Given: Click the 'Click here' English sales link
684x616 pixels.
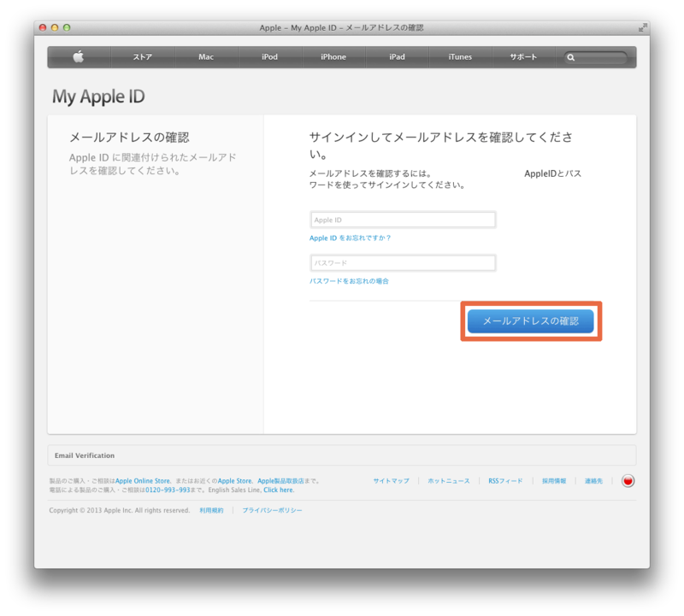Looking at the screenshot, I should tap(279, 490).
